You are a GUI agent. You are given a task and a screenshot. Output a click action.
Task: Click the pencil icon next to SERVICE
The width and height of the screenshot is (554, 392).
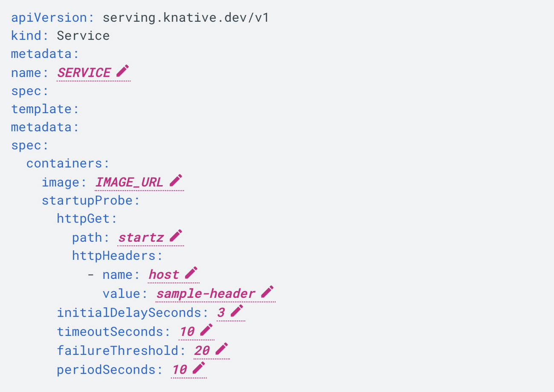coord(122,71)
